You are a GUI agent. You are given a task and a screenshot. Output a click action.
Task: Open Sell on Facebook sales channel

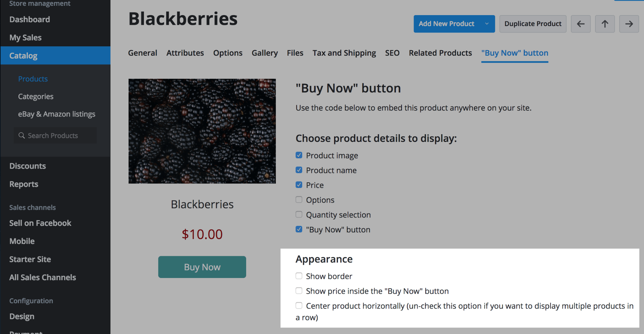point(40,223)
